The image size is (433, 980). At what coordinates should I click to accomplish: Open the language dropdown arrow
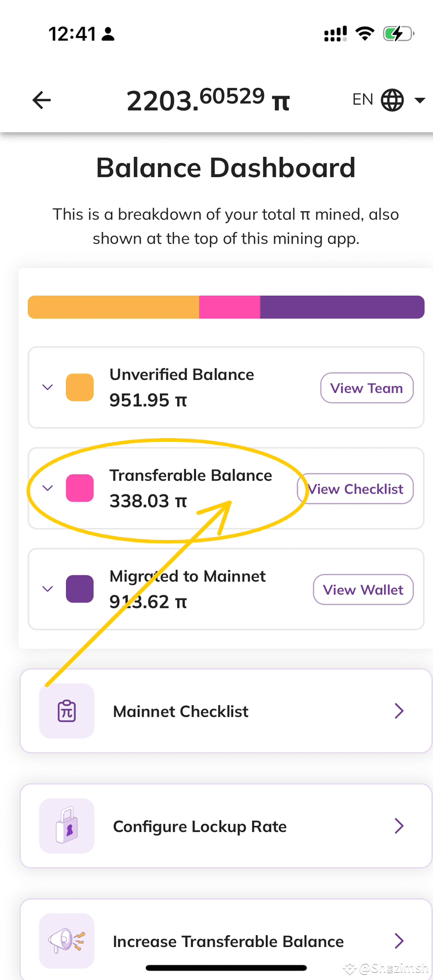(419, 100)
